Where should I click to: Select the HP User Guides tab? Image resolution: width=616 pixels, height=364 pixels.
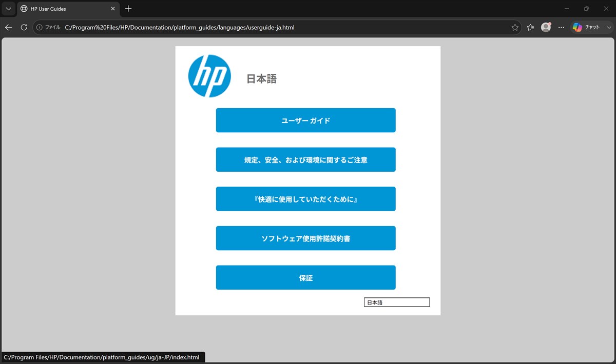pyautogui.click(x=68, y=9)
